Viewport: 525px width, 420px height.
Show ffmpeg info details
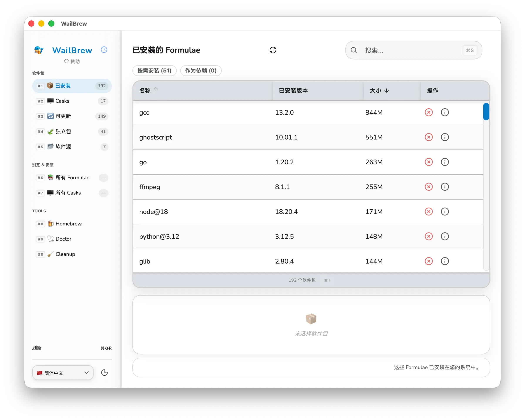(x=445, y=187)
